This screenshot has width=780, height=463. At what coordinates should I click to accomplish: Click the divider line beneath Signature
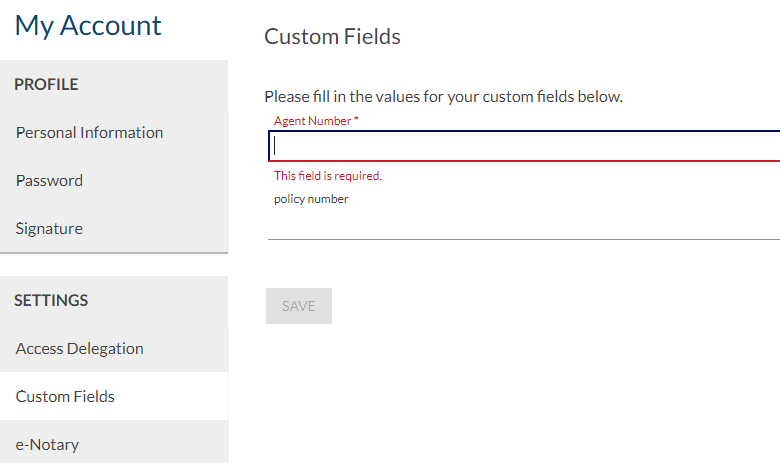point(114,253)
